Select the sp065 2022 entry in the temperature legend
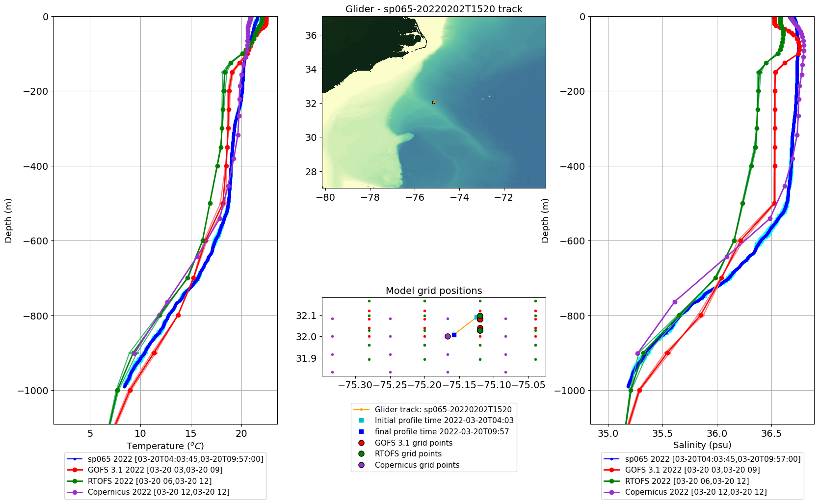 [165, 459]
